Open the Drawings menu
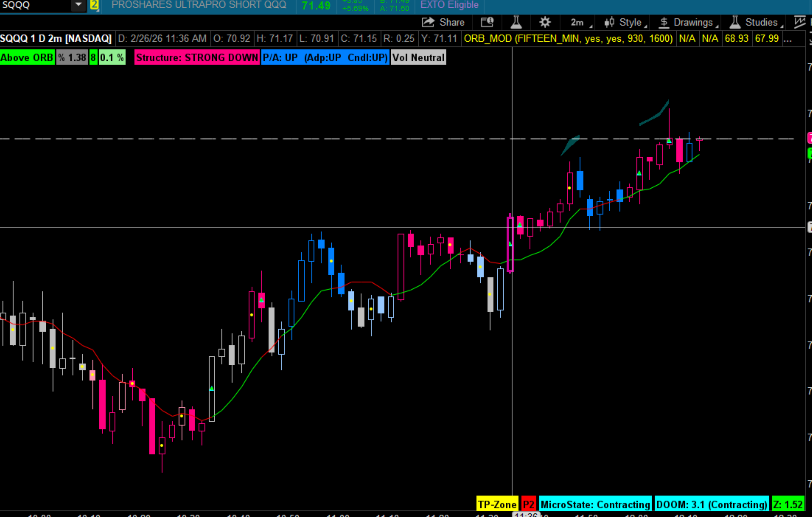812x517 pixels. click(693, 22)
